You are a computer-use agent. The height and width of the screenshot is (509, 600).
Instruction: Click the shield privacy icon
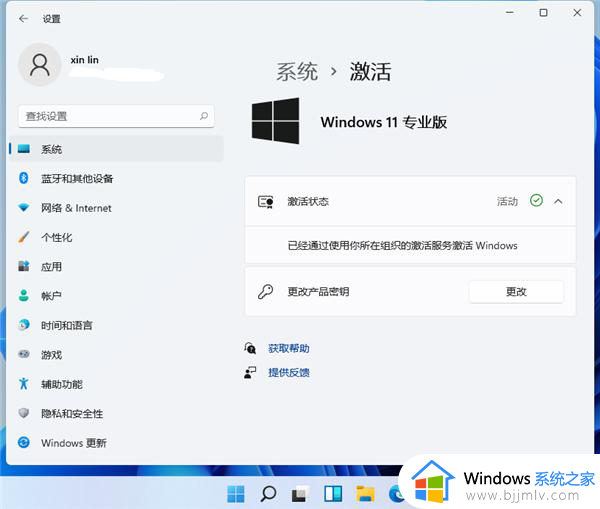(24, 413)
